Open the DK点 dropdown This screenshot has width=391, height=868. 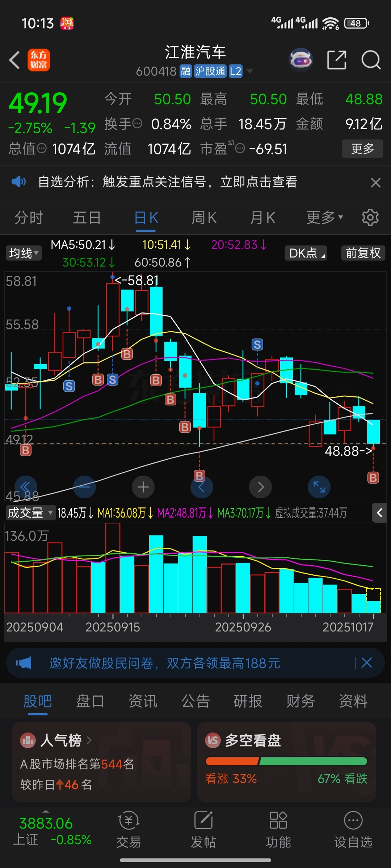(x=306, y=253)
